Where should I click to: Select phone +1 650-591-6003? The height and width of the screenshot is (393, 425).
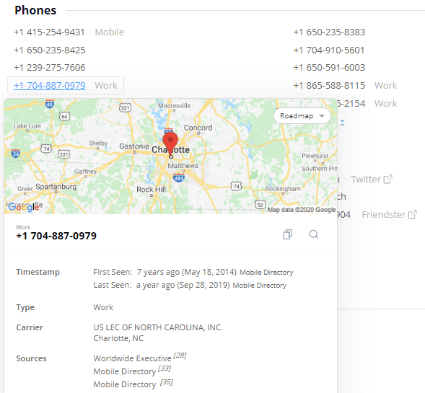tap(329, 68)
